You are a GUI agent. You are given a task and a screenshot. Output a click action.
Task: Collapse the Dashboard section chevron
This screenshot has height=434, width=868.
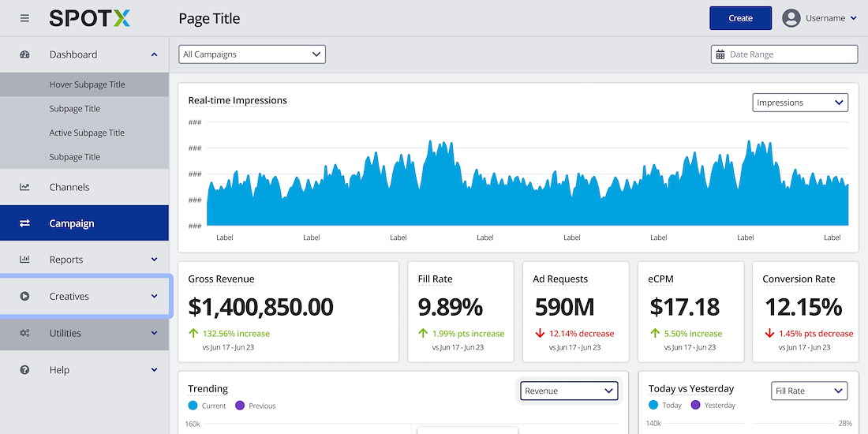[154, 54]
